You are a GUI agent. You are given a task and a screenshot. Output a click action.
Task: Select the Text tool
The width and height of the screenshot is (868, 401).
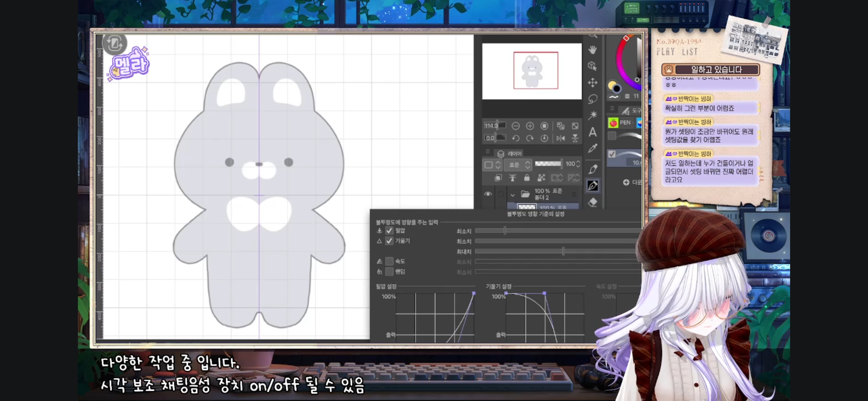[x=592, y=132]
